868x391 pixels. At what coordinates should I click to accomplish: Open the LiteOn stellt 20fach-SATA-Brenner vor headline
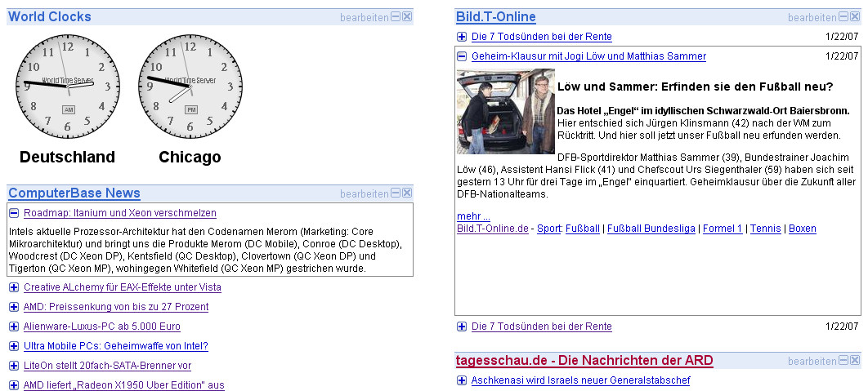(x=107, y=366)
